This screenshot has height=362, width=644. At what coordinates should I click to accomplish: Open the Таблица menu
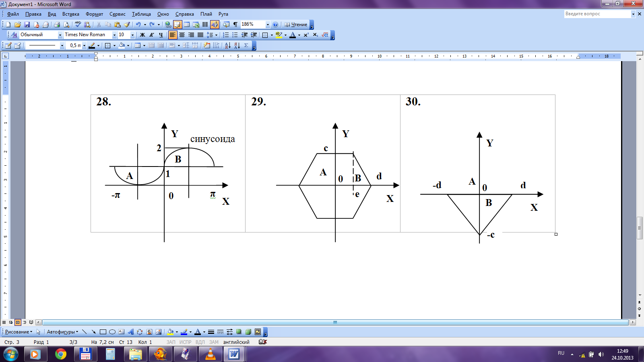tap(141, 14)
